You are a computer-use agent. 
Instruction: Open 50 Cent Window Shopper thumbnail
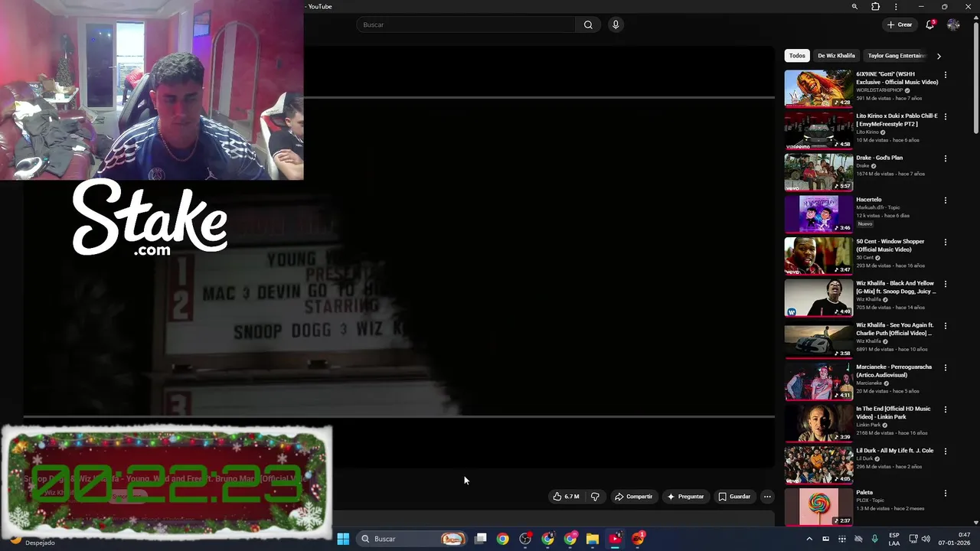818,256
